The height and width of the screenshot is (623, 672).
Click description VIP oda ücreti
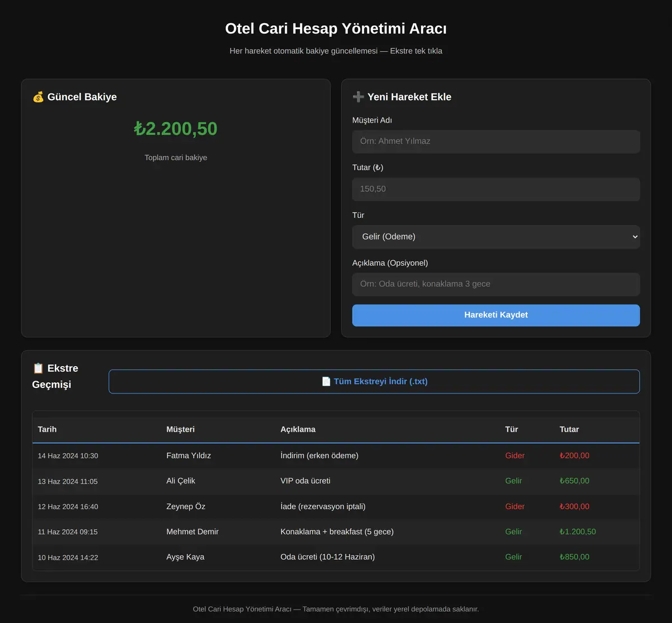tap(305, 481)
